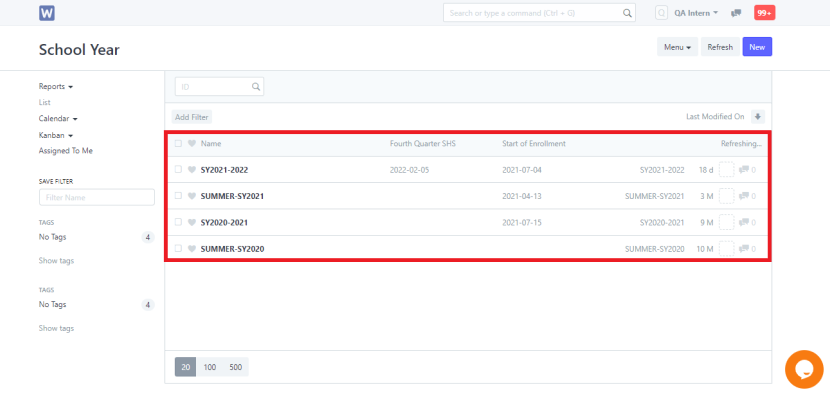Click the search magnifier in command bar
Screen dimensions: 830x397
627,13
